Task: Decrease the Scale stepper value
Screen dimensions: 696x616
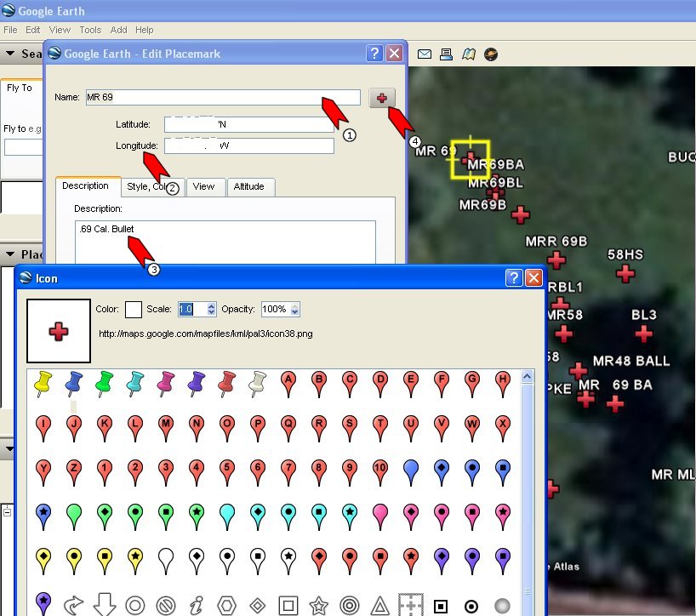Action: pos(211,312)
